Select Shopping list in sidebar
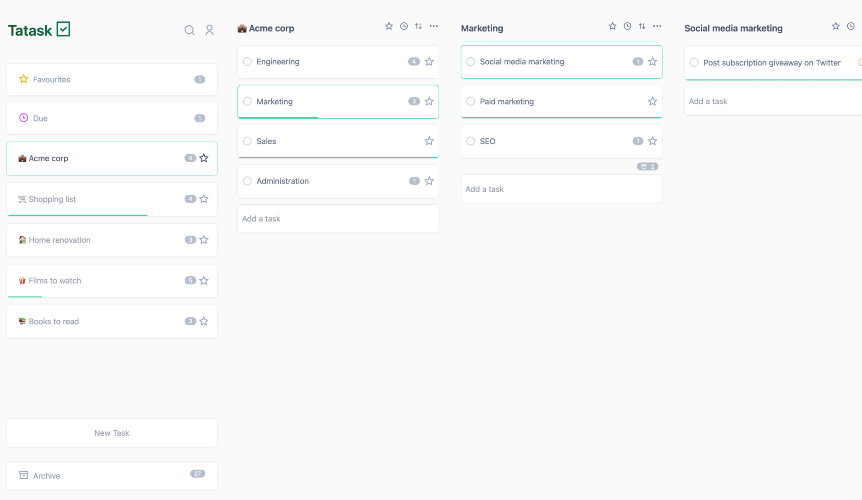The width and height of the screenshot is (862, 500). (112, 199)
